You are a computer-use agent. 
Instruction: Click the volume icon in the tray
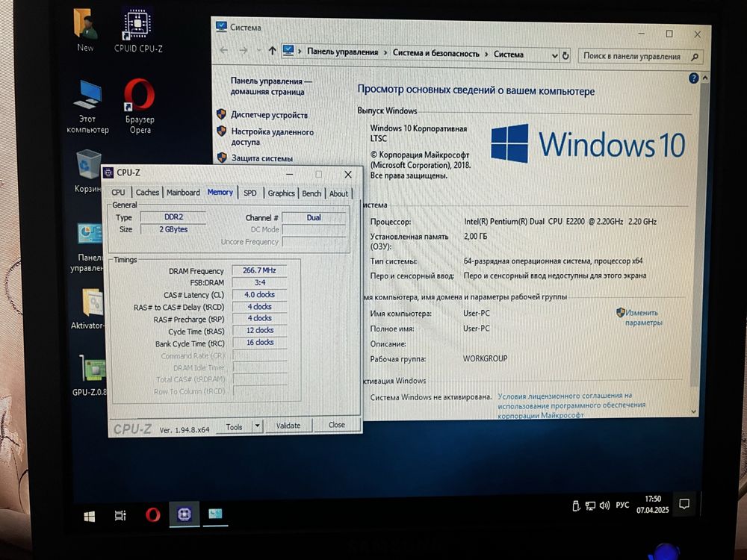tap(604, 505)
